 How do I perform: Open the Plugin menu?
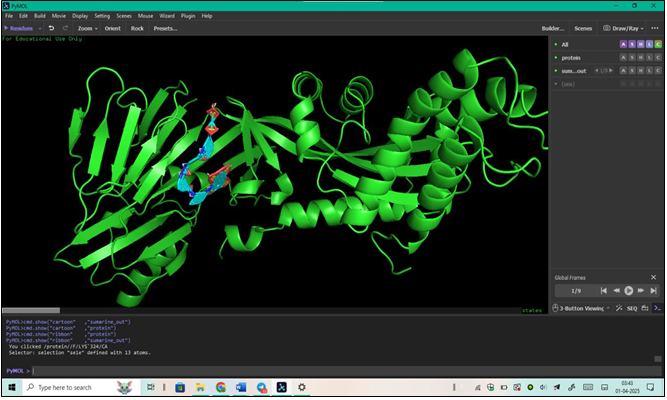point(188,16)
